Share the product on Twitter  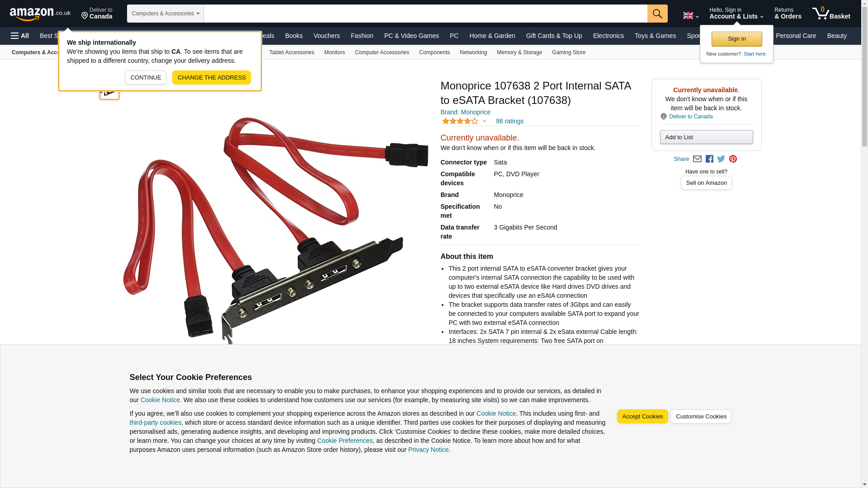[x=721, y=159]
